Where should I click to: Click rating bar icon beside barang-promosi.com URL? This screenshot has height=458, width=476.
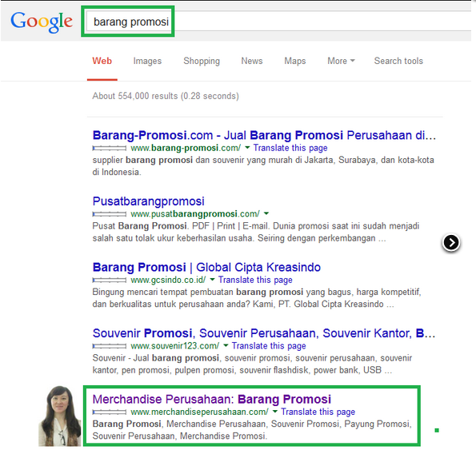point(110,148)
